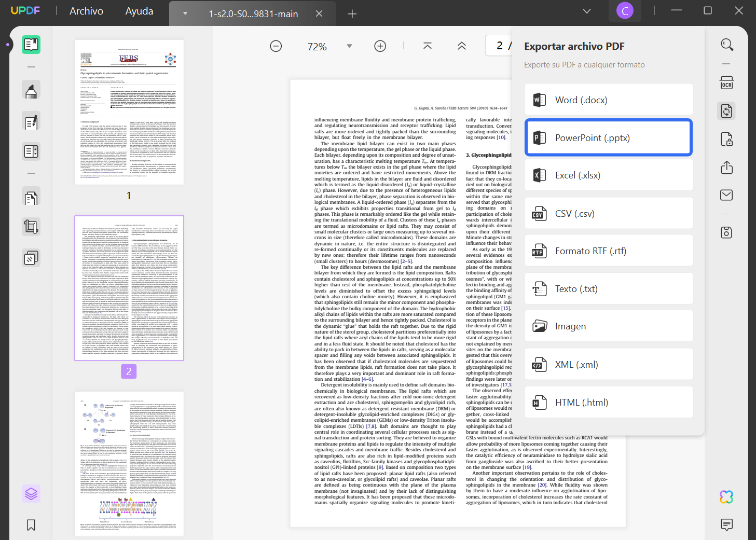
Task: Open the share options icon
Action: pyautogui.click(x=726, y=167)
